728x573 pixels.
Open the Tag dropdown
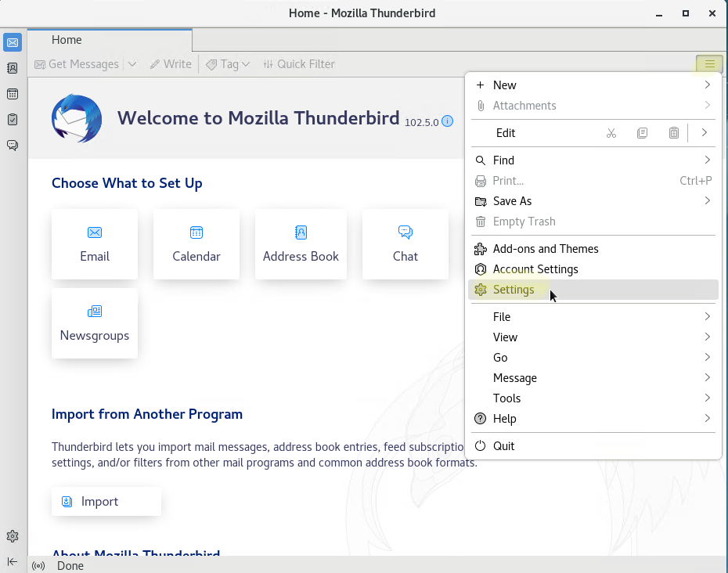coord(228,64)
